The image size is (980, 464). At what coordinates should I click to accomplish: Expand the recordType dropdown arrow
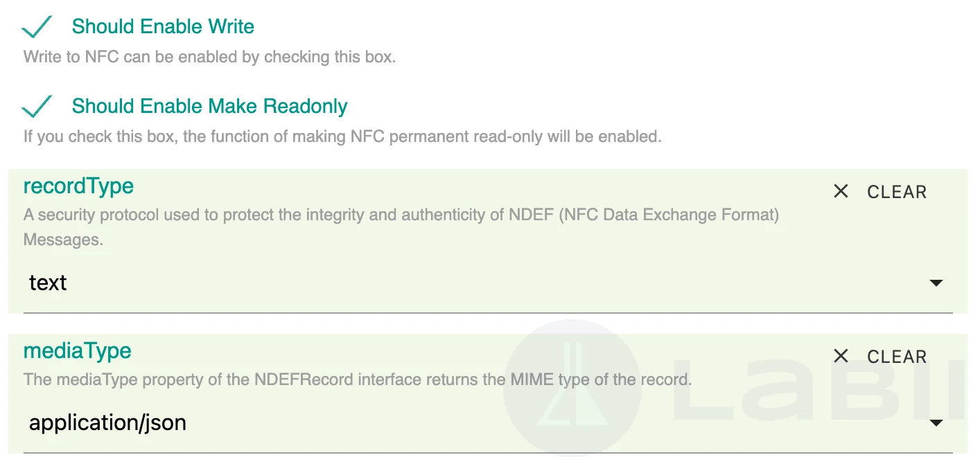(x=936, y=283)
